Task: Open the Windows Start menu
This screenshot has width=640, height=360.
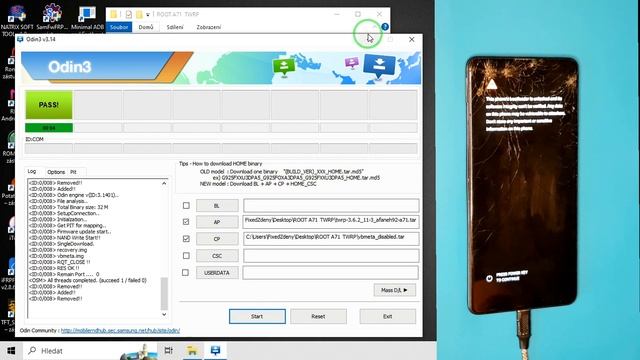Action: click(11, 351)
